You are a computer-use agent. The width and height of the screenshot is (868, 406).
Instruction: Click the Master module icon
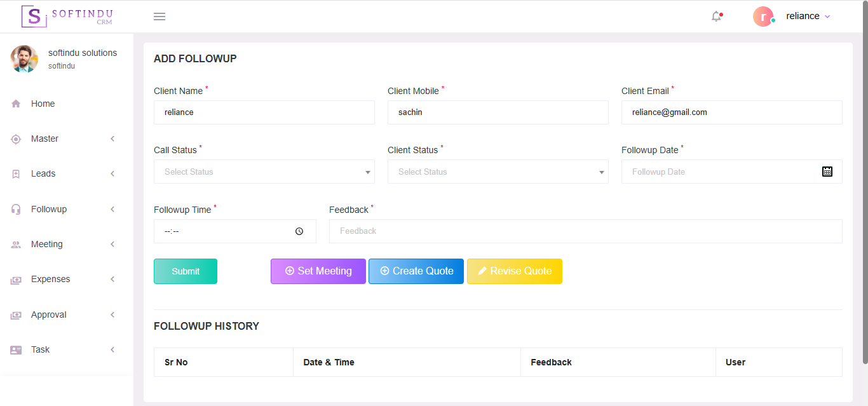click(x=15, y=139)
